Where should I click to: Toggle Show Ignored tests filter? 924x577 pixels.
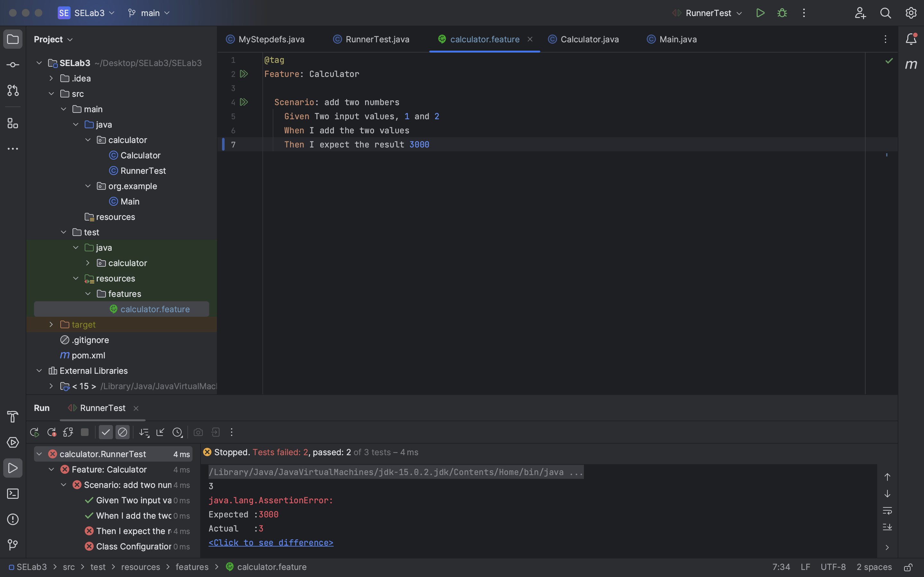tap(122, 432)
